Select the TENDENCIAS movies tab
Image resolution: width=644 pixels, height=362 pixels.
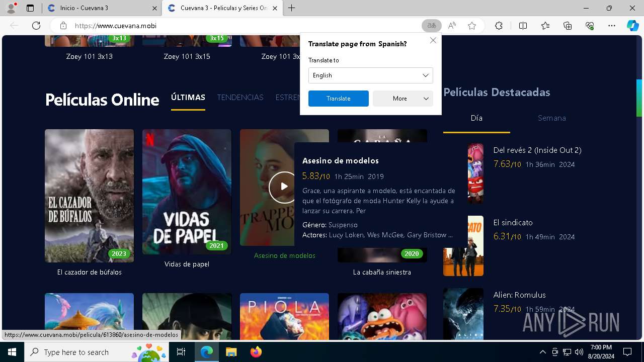[240, 97]
